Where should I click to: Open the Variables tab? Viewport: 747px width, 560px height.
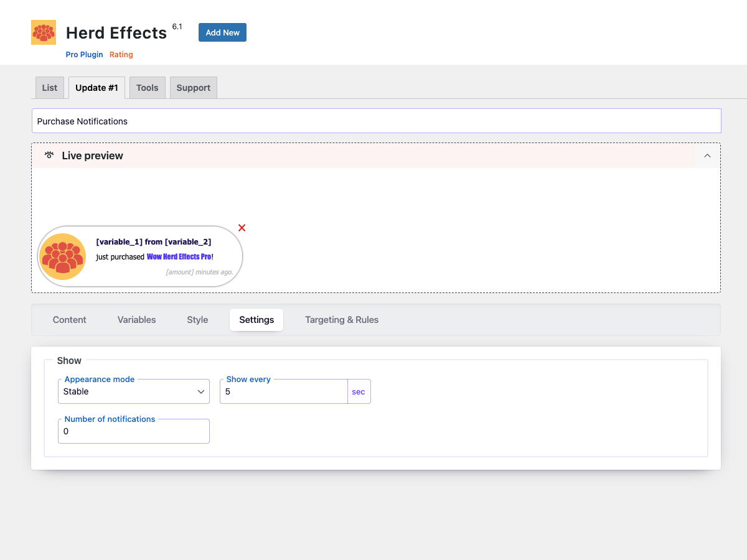137,320
